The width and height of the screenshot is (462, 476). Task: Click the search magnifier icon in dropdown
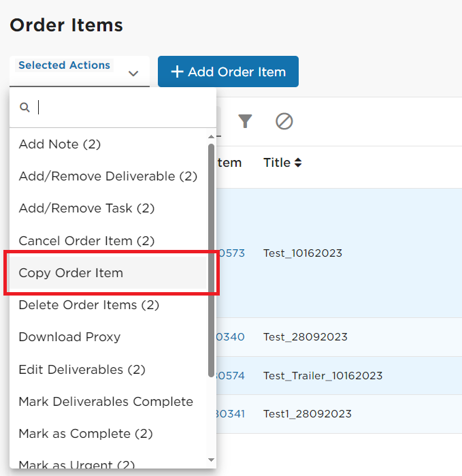(24, 107)
